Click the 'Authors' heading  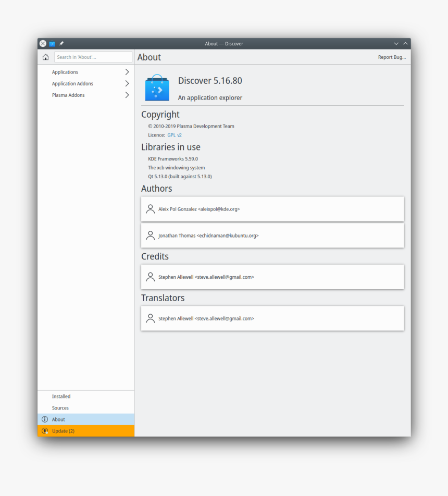(x=157, y=189)
